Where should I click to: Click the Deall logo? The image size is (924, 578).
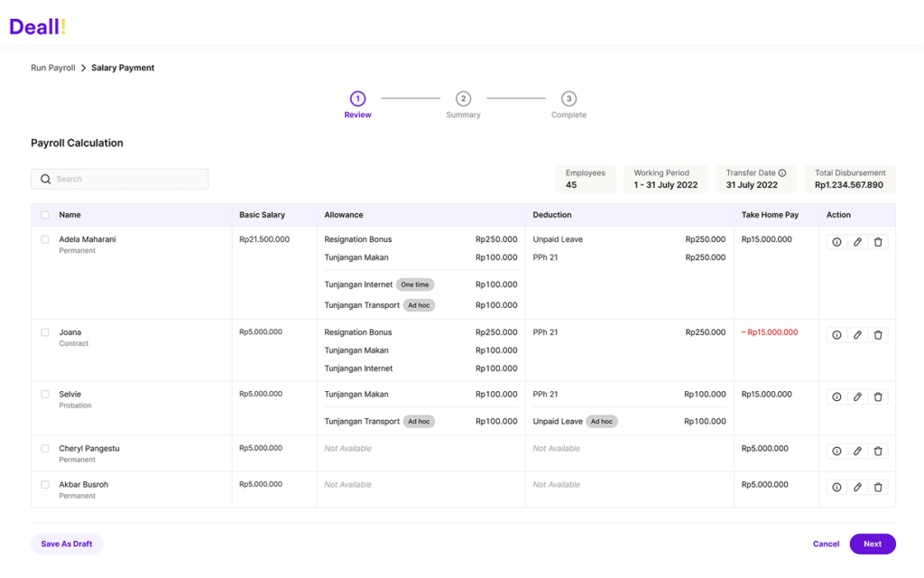36,26
